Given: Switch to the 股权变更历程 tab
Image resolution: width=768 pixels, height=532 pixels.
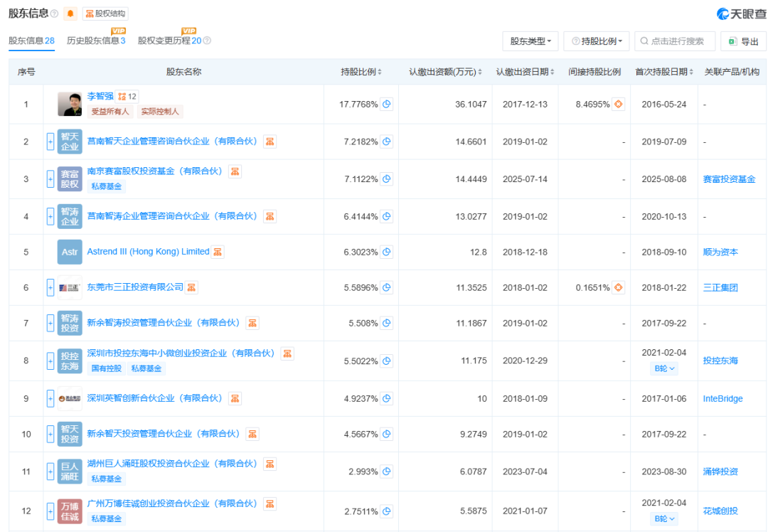Looking at the screenshot, I should coord(164,41).
